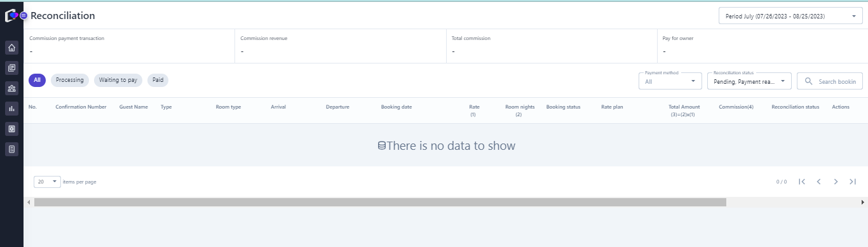Expand the Payment method dropdown

(670, 81)
